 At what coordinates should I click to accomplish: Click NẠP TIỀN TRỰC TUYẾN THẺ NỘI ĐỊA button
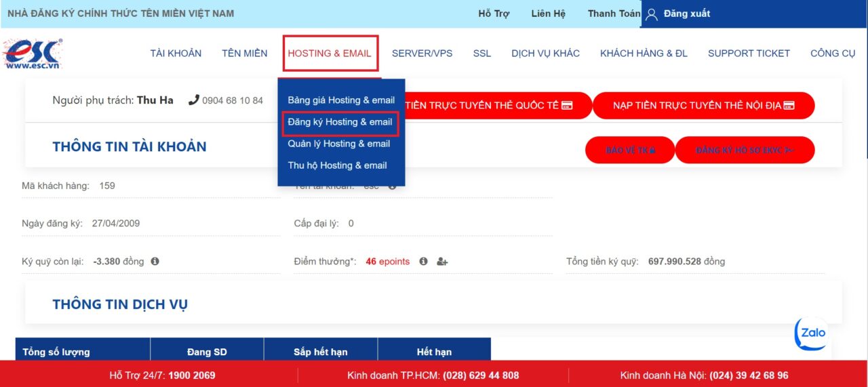point(703,106)
